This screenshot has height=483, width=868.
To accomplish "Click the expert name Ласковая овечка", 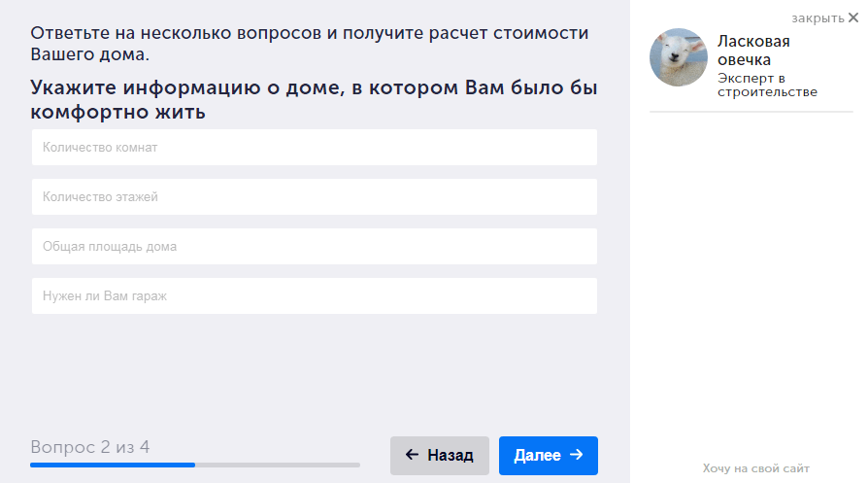I will click(x=753, y=51).
